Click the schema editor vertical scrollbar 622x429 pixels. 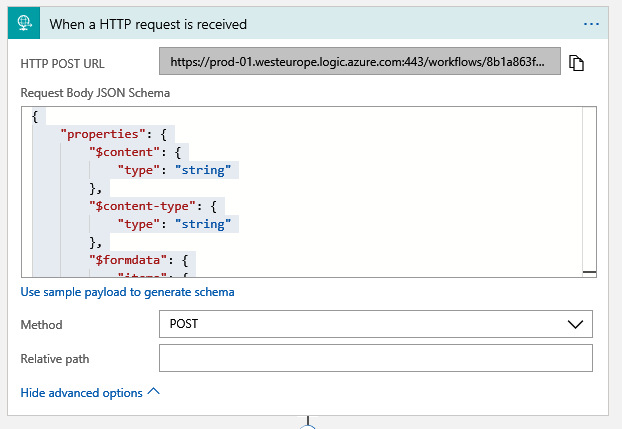pos(589,192)
